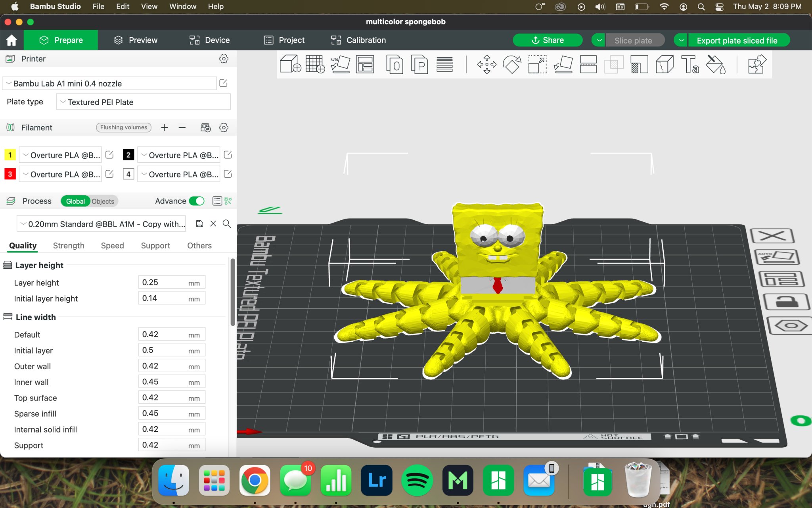The image size is (812, 508).
Task: Select the Color painting tool
Action: [716, 64]
